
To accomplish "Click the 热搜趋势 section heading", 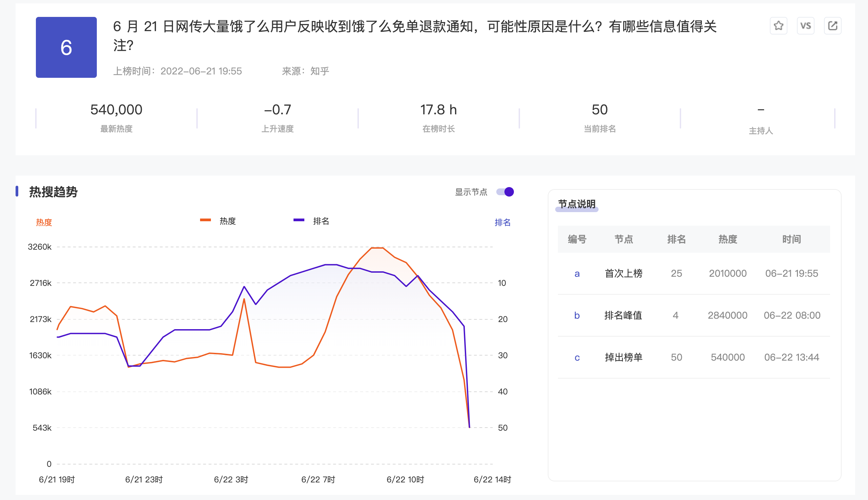I will pyautogui.click(x=53, y=191).
